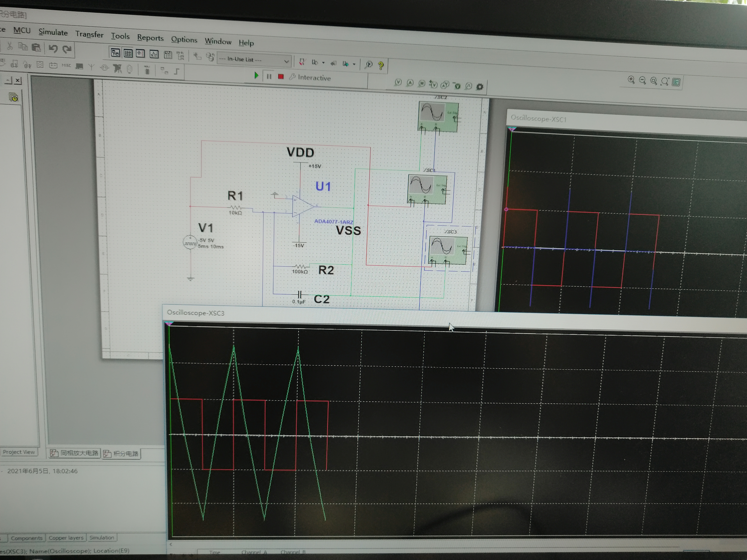The image size is (747, 560).
Task: Pause the simulation
Action: (x=269, y=76)
